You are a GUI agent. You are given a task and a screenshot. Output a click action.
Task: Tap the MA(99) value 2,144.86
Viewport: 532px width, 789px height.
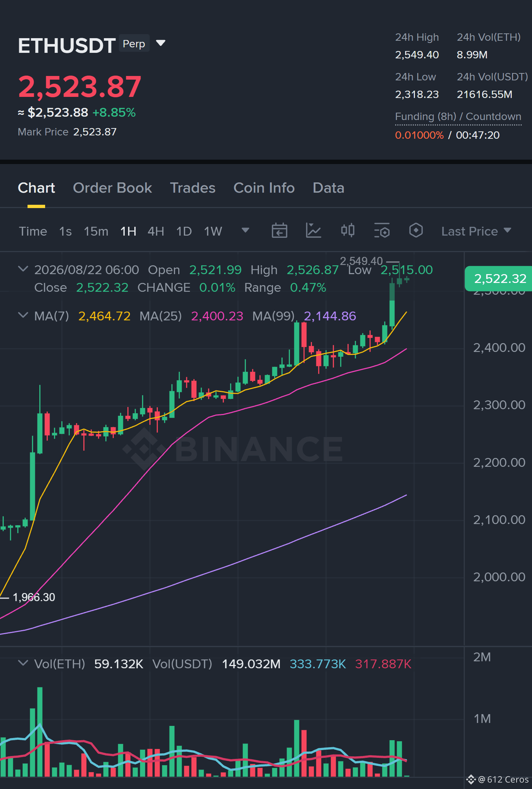(330, 316)
